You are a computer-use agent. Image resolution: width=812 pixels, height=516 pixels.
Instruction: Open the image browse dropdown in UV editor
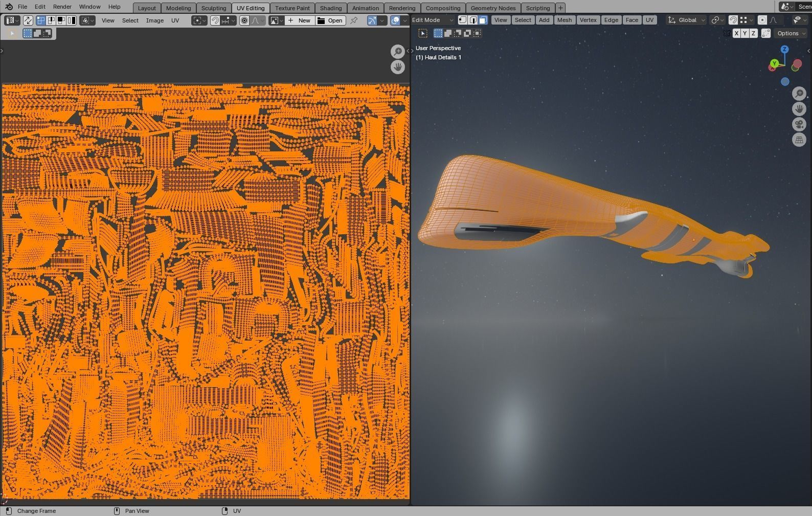point(277,20)
